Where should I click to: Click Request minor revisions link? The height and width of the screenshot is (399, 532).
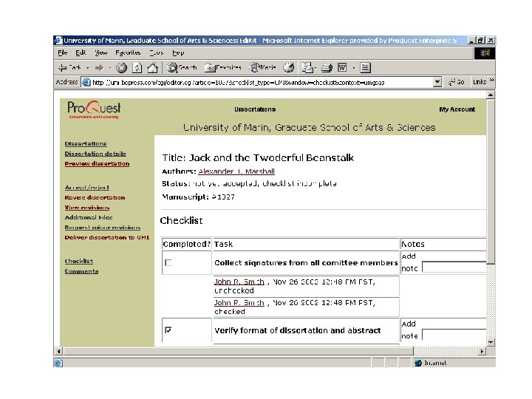click(103, 228)
